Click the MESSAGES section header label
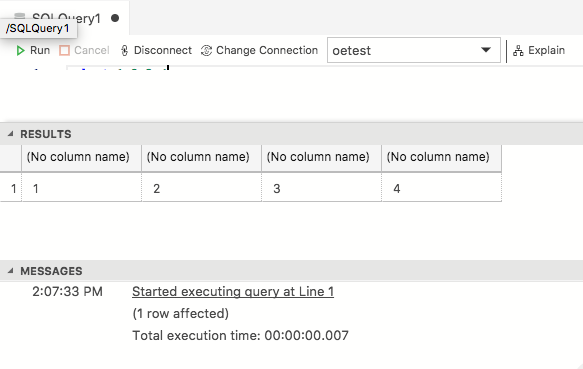Screen dimensions: 583x369 pos(51,271)
